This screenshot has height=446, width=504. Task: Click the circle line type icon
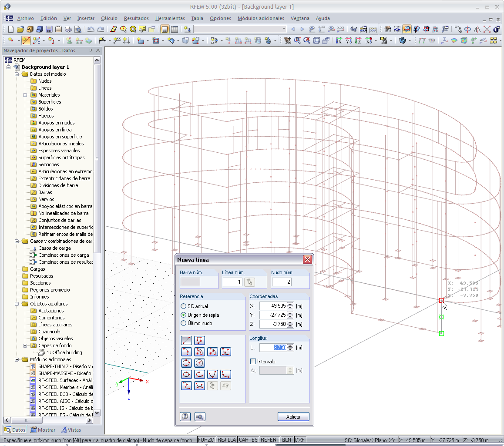pyautogui.click(x=186, y=363)
